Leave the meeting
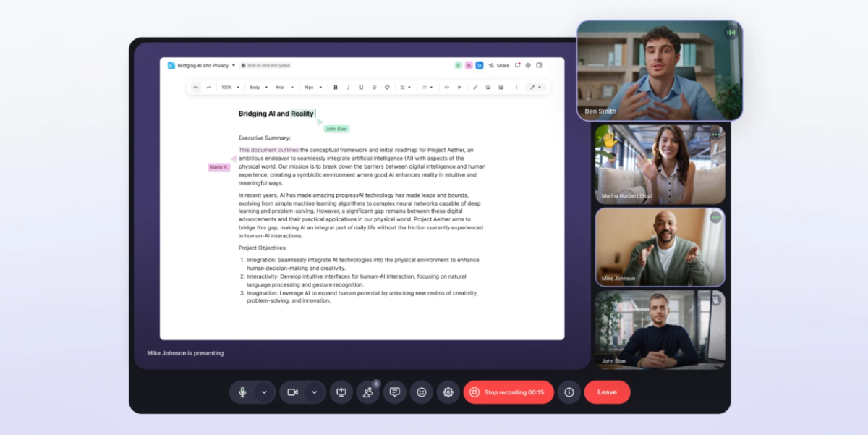This screenshot has width=868, height=435. tap(607, 392)
